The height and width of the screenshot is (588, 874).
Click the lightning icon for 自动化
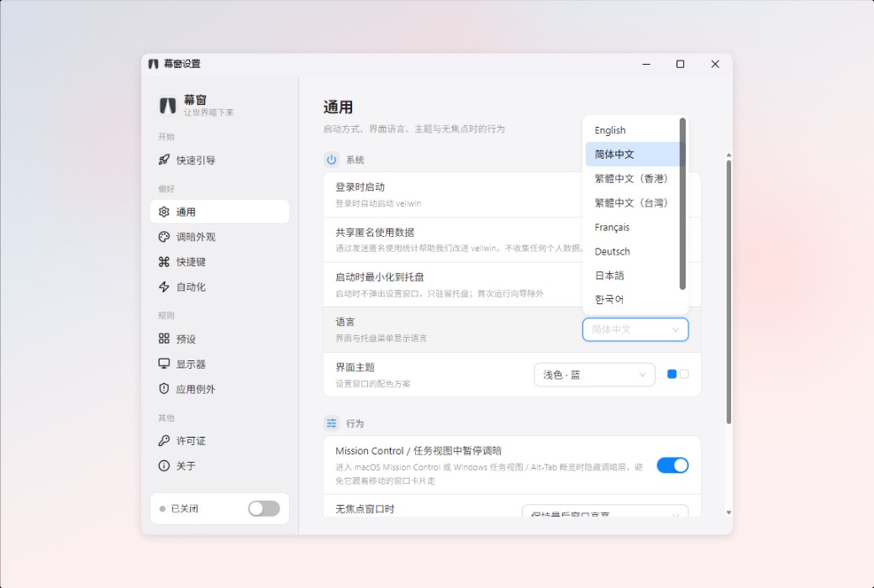coord(164,287)
